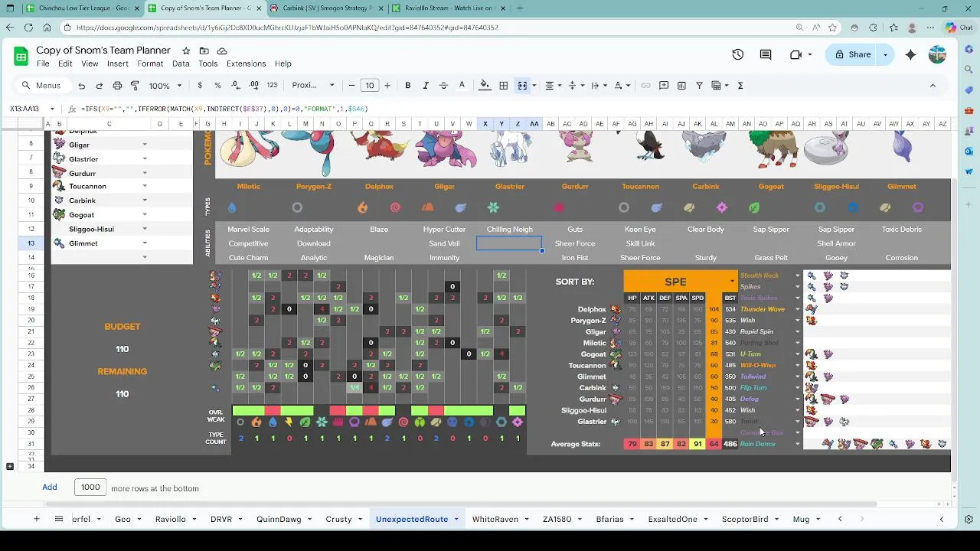The height and width of the screenshot is (551, 980).
Task: Open the Glimmet row dropdown arrow
Action: click(x=145, y=243)
